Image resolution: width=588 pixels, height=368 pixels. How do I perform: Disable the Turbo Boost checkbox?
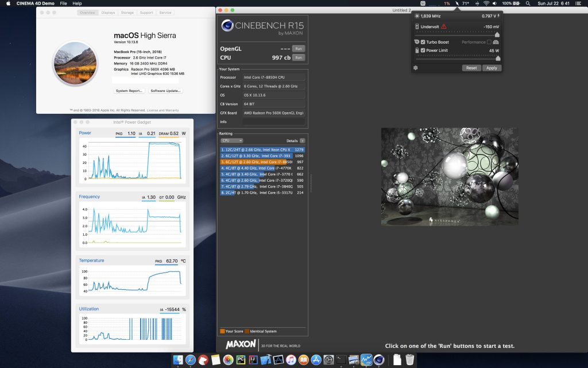[423, 42]
